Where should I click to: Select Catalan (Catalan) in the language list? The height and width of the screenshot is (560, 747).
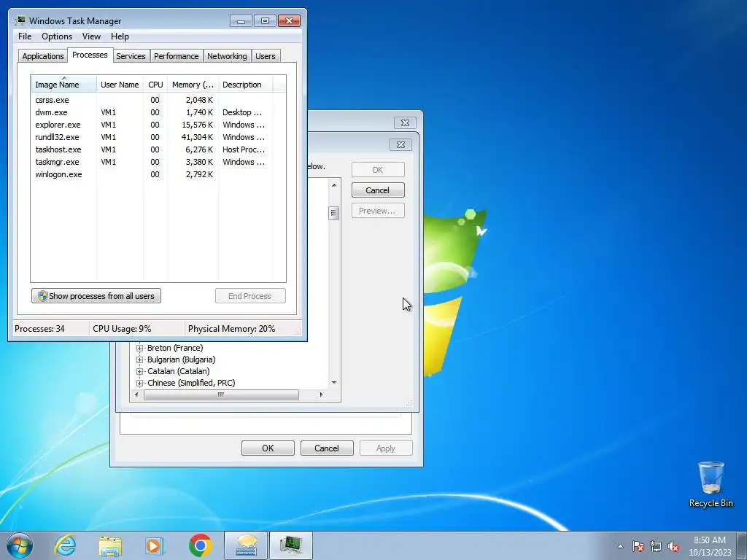click(178, 371)
